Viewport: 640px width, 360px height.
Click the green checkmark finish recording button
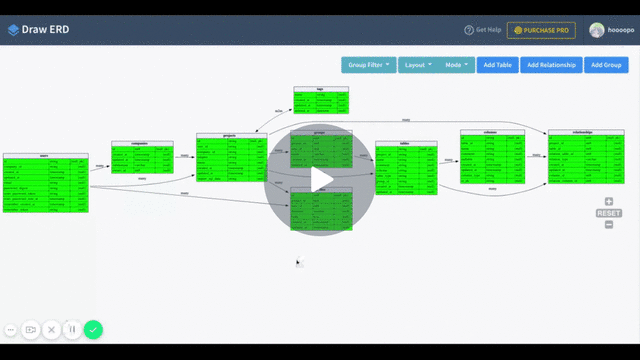93,330
